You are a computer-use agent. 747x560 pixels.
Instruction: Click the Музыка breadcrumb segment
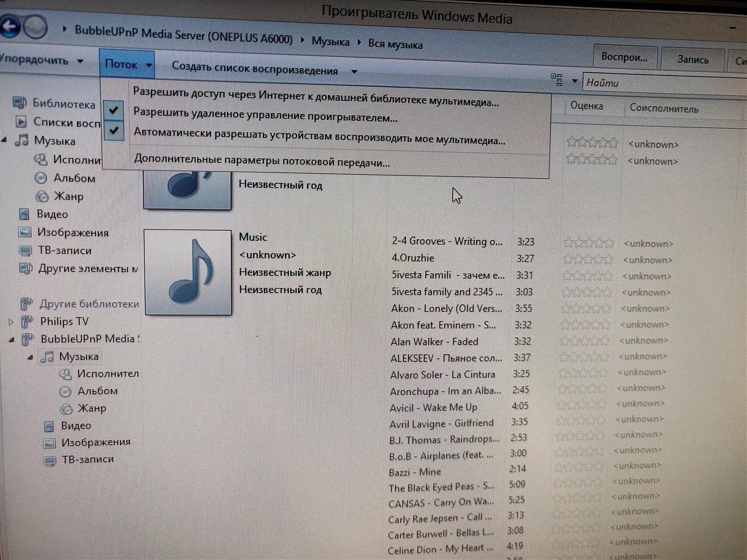(330, 42)
